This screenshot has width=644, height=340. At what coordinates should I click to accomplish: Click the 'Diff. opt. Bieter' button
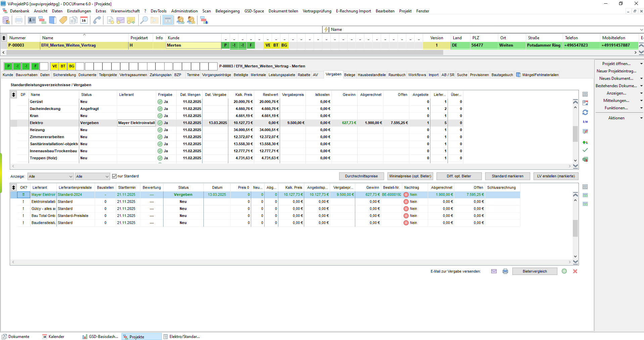pos(459,176)
